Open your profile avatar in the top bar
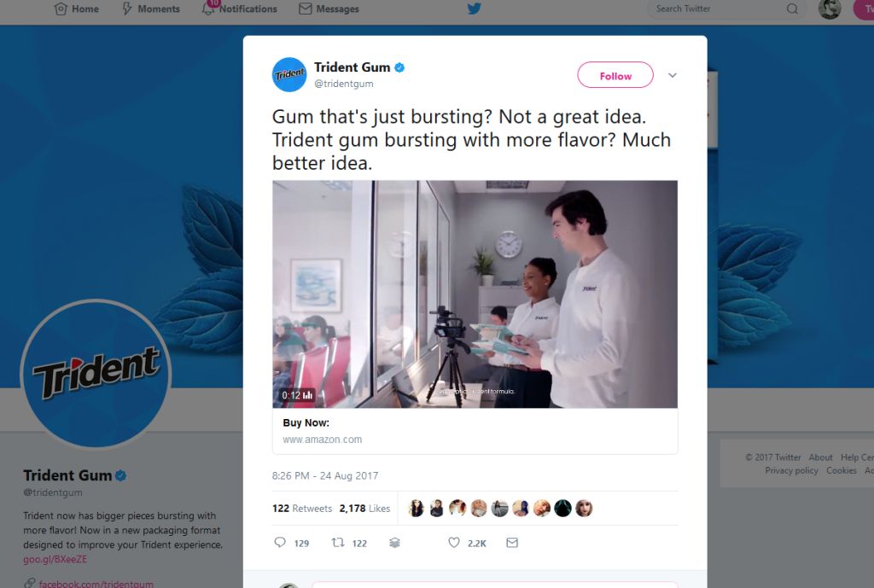 tap(829, 9)
